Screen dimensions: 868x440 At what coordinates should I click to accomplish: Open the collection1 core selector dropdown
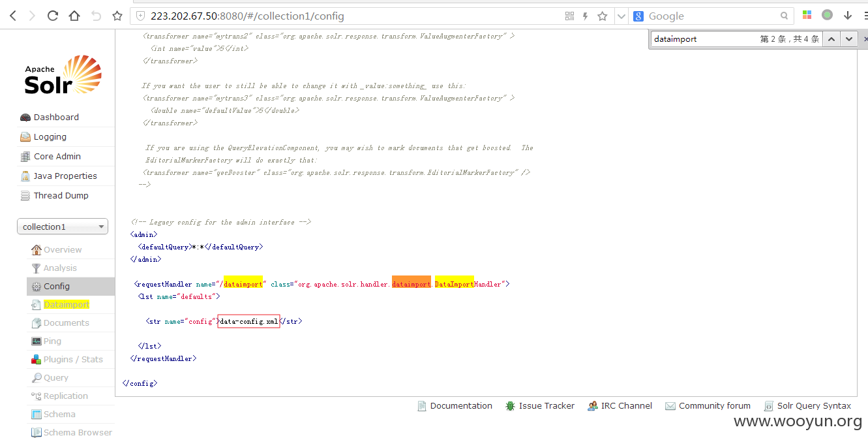pyautogui.click(x=63, y=227)
